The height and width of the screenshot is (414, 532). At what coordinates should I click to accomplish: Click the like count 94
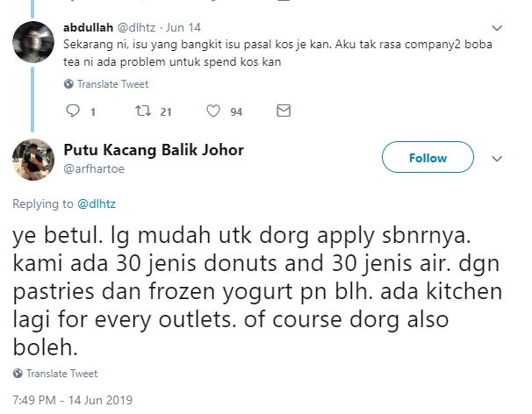point(235,111)
